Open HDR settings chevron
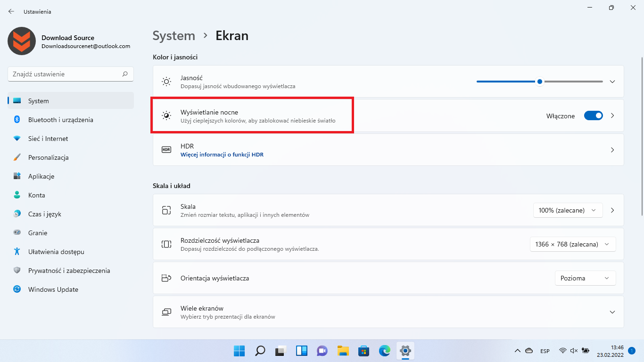This screenshot has width=644, height=362. [612, 150]
